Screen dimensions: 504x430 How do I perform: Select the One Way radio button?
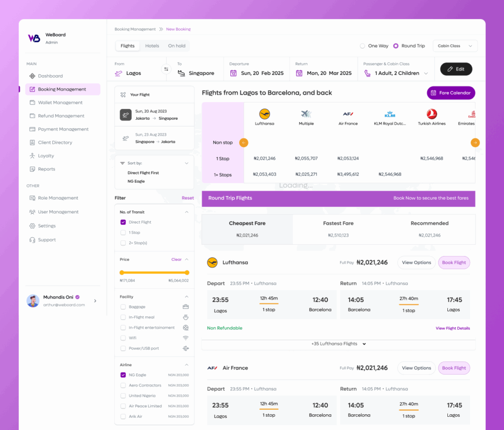coord(363,46)
